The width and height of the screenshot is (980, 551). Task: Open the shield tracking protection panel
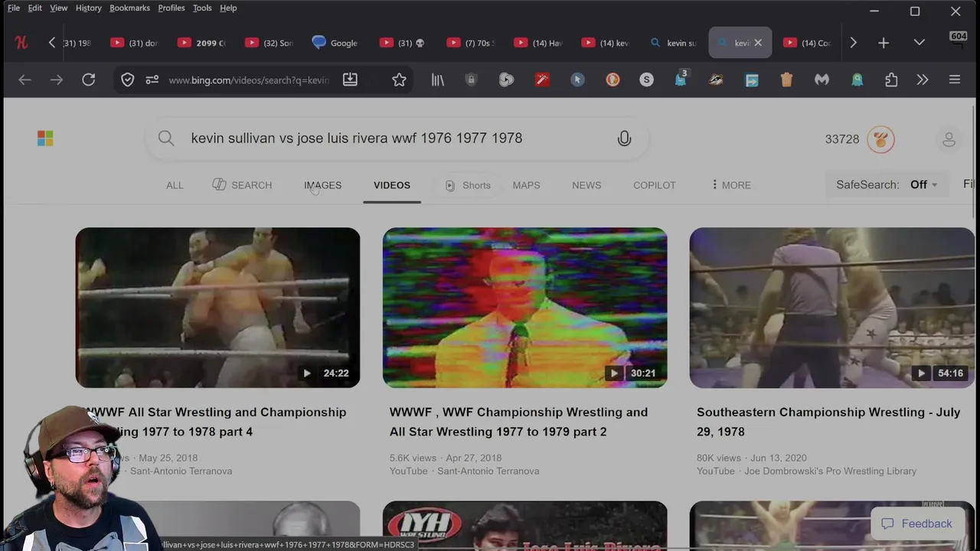pyautogui.click(x=128, y=80)
